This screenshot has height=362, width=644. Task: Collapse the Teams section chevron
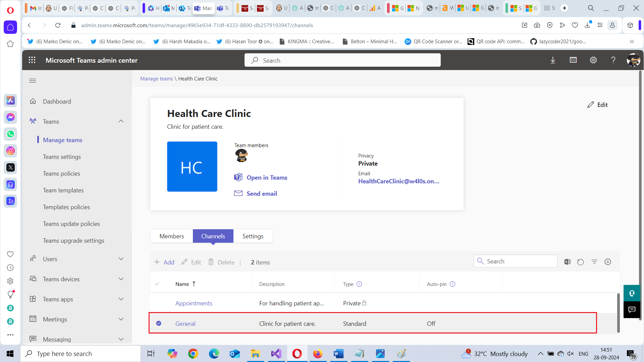point(121,121)
